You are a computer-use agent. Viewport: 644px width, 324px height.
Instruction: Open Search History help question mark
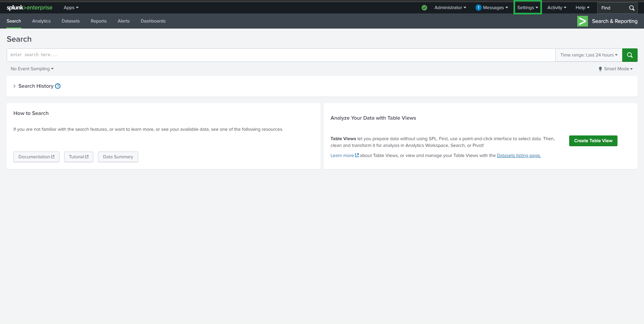58,86
